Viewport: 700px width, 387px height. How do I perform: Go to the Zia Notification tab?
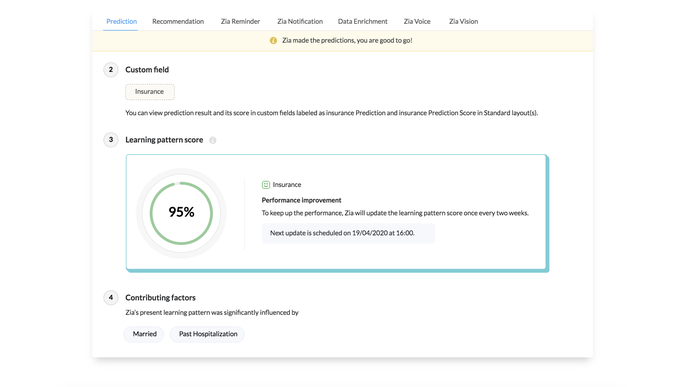(300, 21)
